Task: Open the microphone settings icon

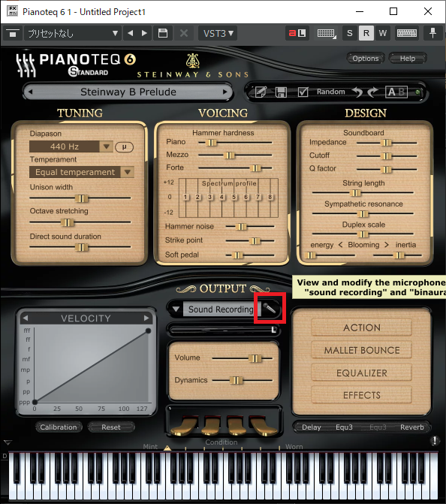Action: point(270,309)
